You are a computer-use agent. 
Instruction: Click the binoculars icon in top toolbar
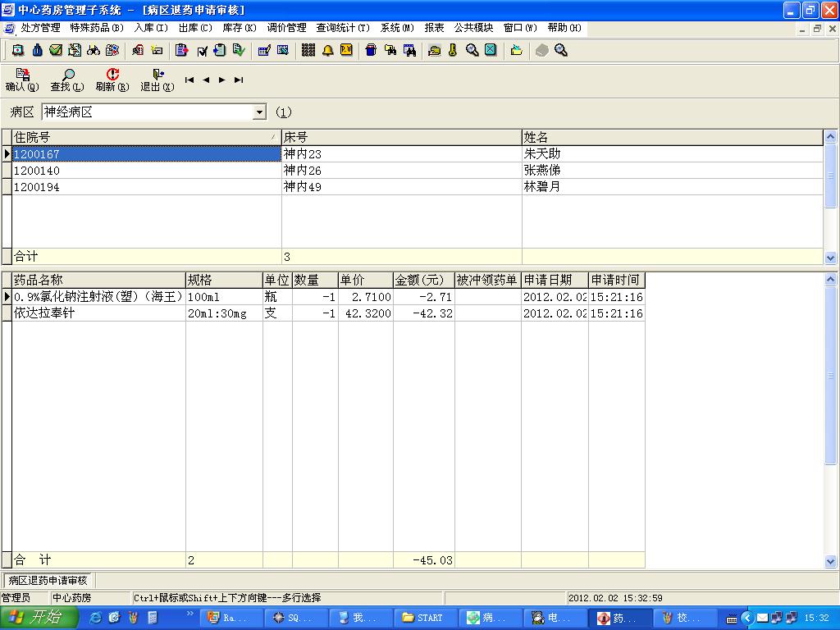click(94, 50)
